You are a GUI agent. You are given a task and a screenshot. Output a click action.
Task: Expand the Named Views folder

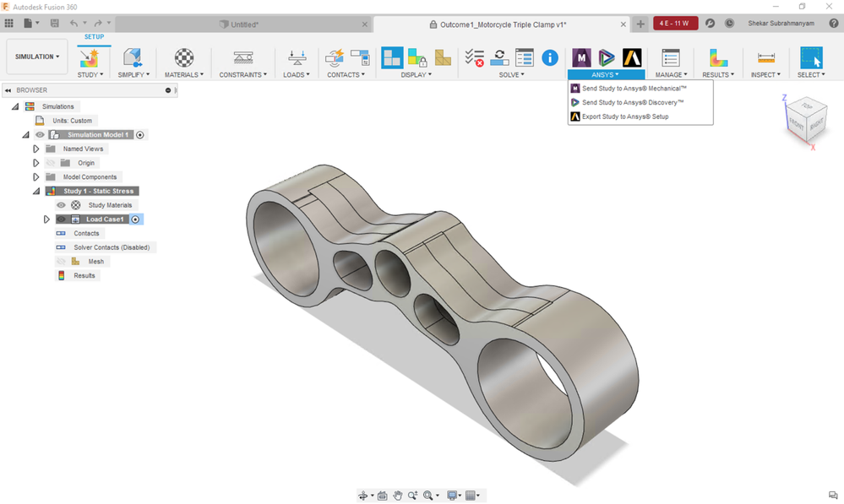(36, 149)
